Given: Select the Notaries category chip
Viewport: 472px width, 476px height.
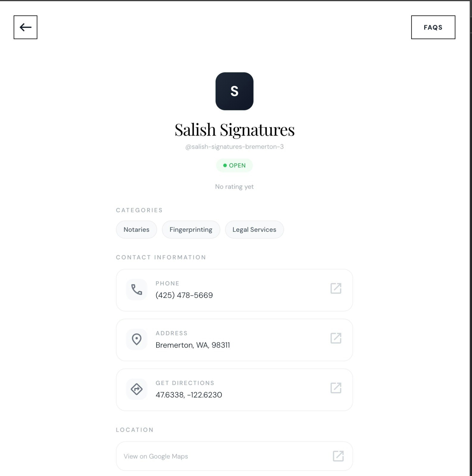Looking at the screenshot, I should tap(136, 230).
